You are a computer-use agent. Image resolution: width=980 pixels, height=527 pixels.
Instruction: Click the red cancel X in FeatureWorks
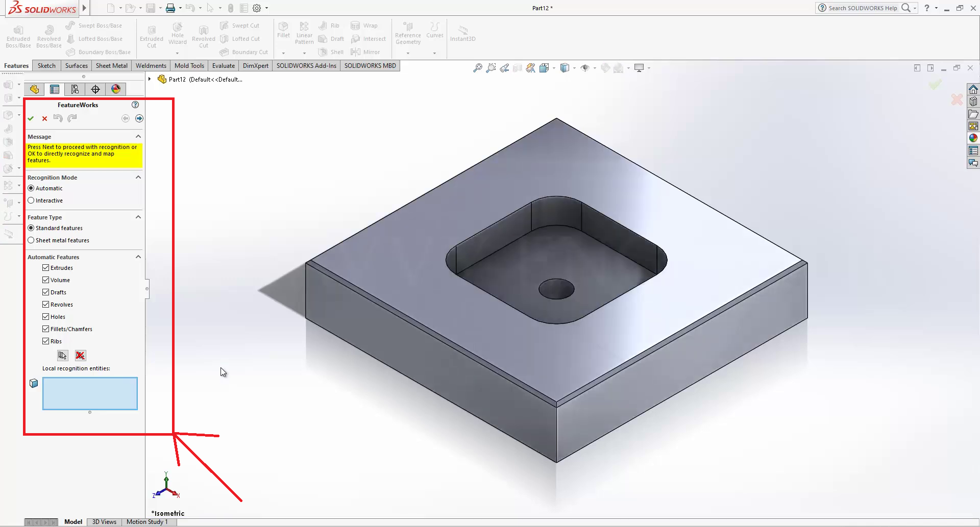click(x=44, y=118)
